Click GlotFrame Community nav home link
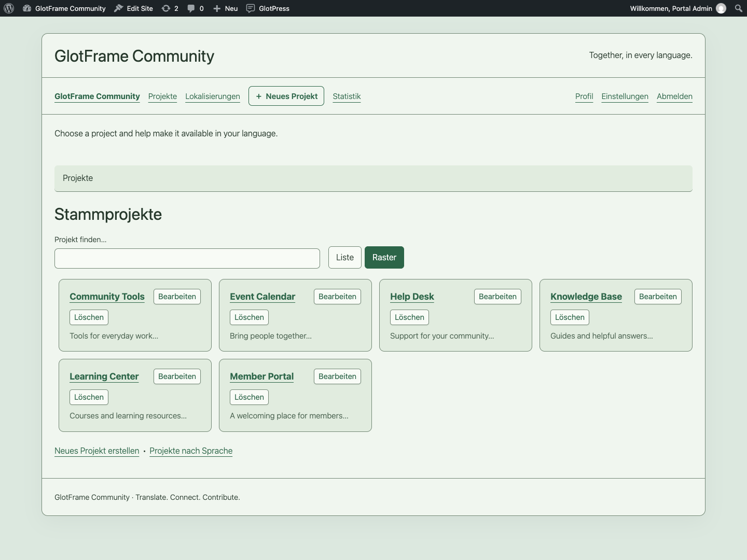747x560 pixels. tap(97, 96)
